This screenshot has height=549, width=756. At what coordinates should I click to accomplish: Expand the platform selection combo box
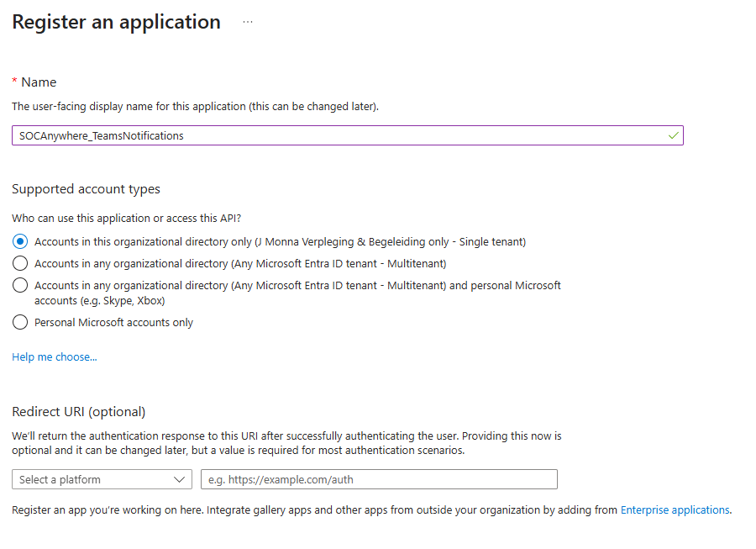click(101, 479)
